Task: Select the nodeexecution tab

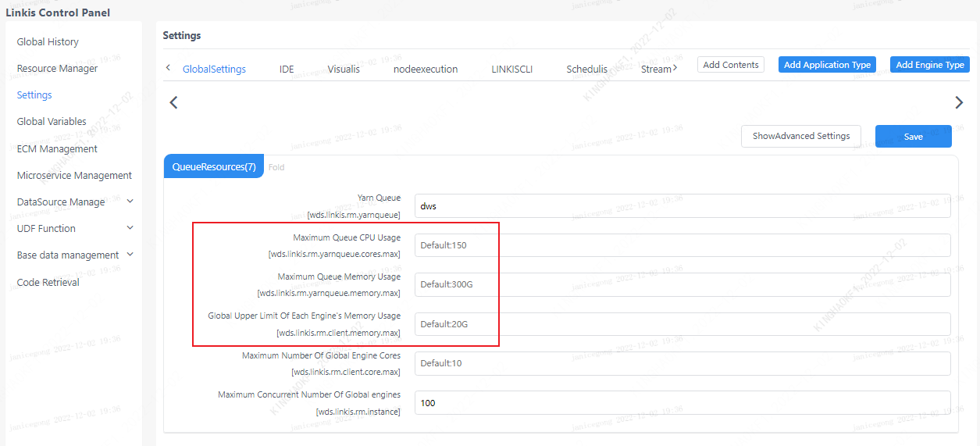Action: (426, 69)
